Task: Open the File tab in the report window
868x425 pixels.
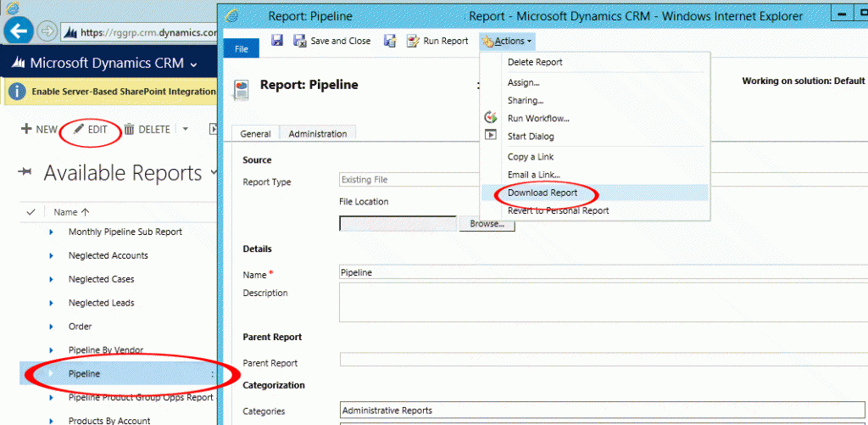Action: pos(242,48)
